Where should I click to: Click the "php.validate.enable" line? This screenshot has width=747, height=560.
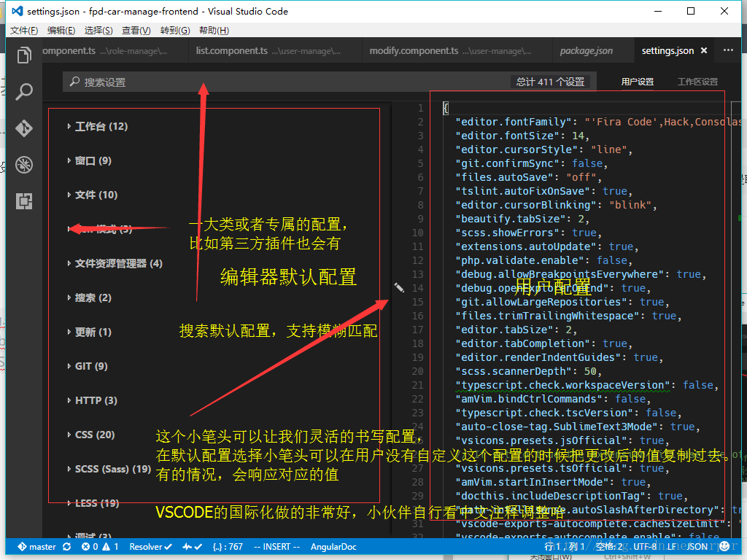(x=544, y=260)
